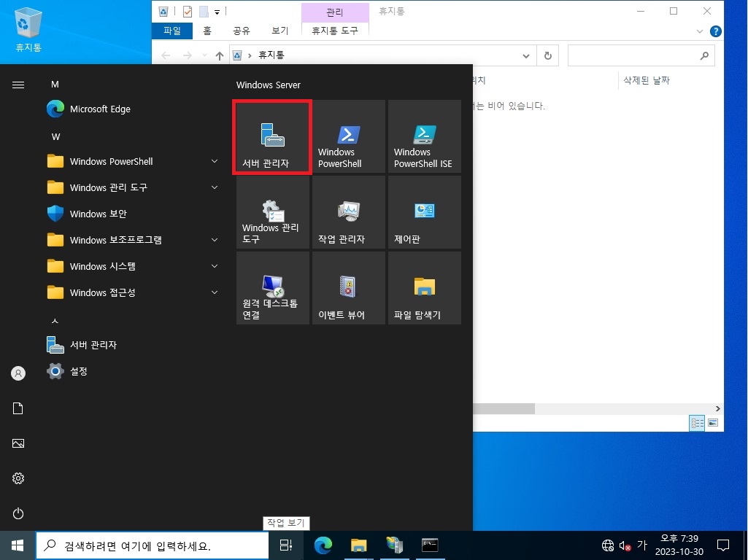This screenshot has width=748, height=560.
Task: Click the muted volume tray icon
Action: (x=625, y=545)
